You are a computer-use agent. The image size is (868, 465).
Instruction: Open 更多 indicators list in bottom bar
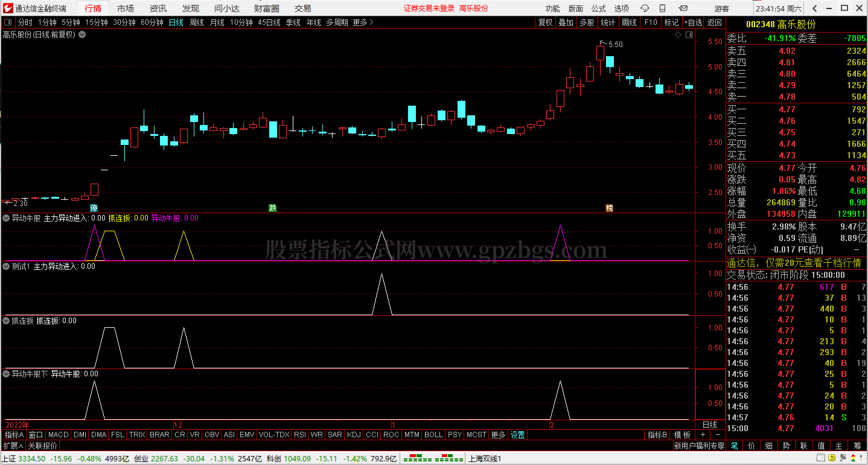click(x=499, y=435)
